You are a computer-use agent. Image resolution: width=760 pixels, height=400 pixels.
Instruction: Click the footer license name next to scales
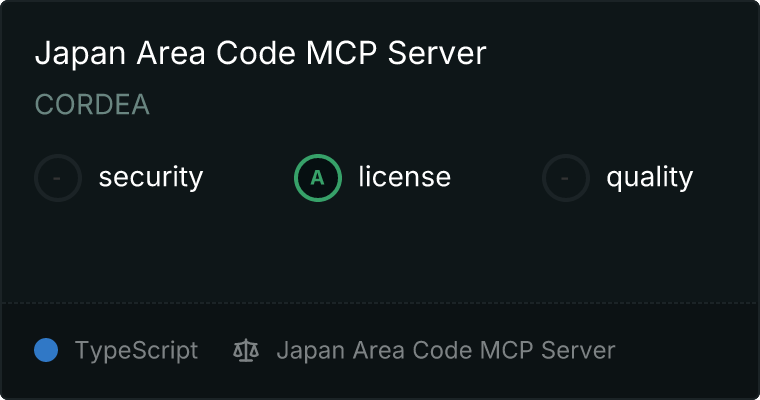[x=445, y=350]
